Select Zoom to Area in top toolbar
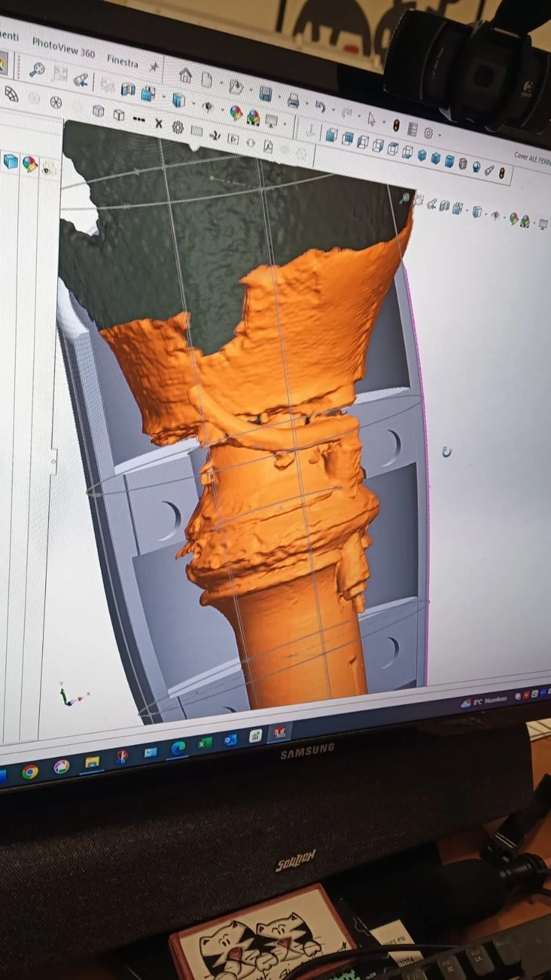The image size is (551, 980). [60, 74]
